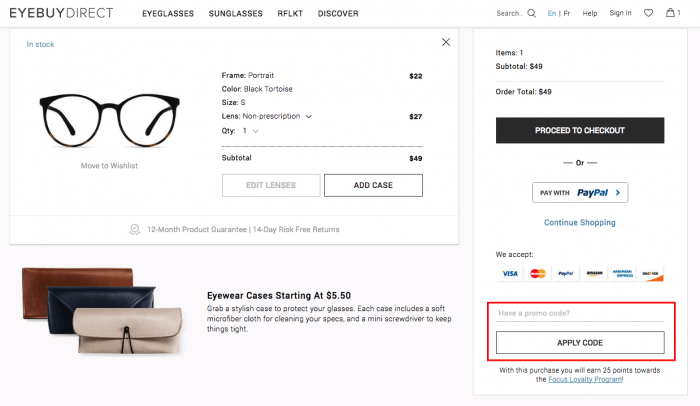
Task: Open the Eyeglasses menu
Action: pyautogui.click(x=168, y=14)
